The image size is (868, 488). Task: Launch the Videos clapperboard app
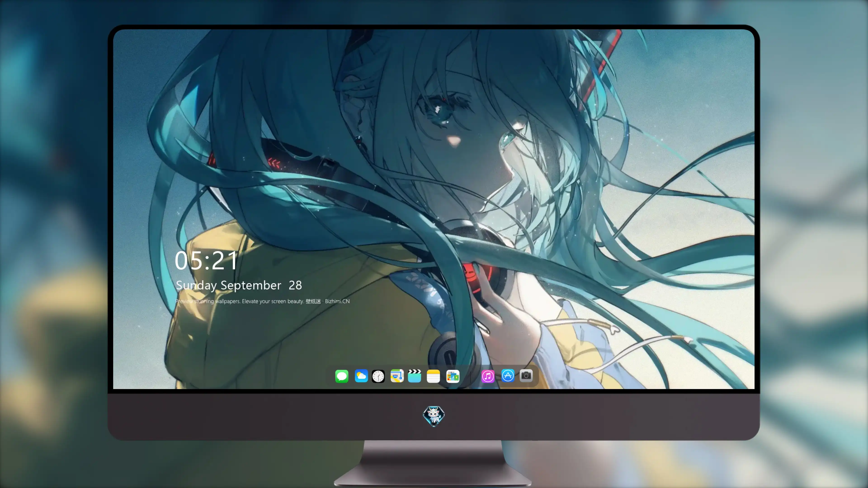[415, 376]
